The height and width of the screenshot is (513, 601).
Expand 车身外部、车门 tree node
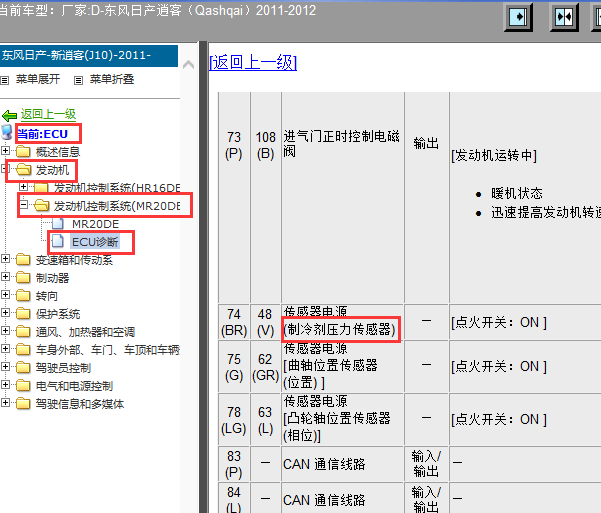(x=5, y=348)
